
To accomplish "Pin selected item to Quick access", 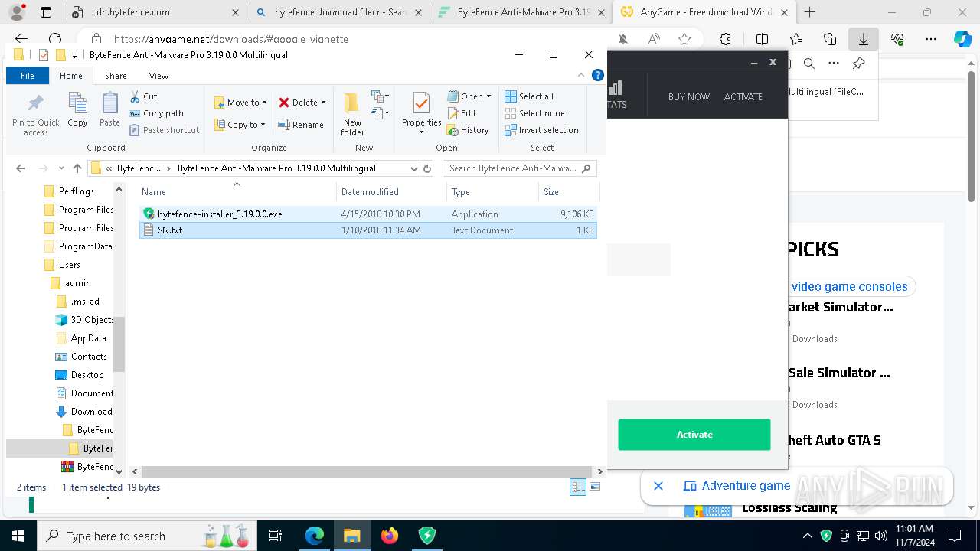I will click(35, 115).
